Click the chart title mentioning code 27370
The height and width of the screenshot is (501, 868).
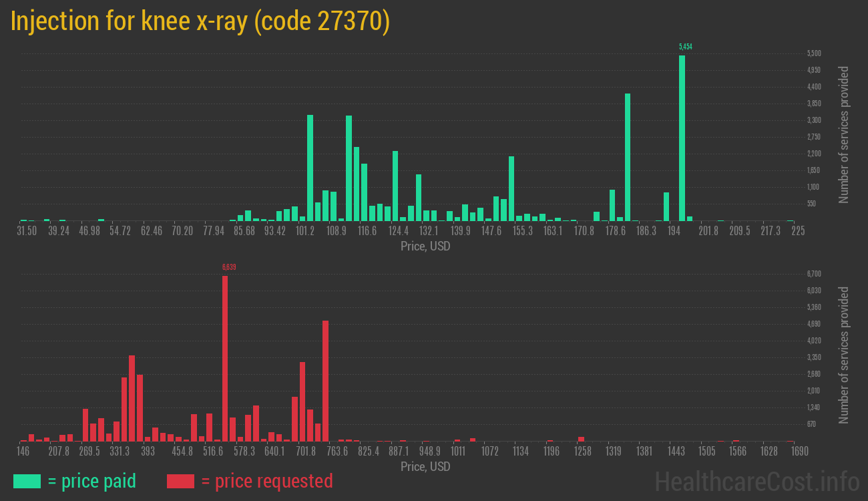pyautogui.click(x=200, y=21)
